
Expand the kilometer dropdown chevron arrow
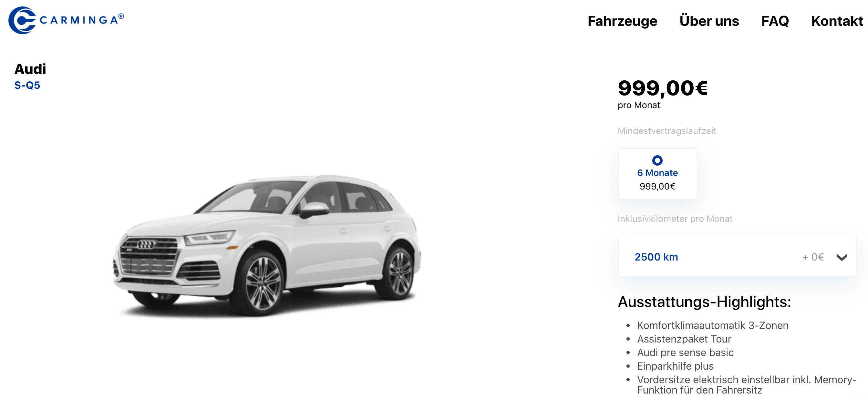tap(842, 258)
